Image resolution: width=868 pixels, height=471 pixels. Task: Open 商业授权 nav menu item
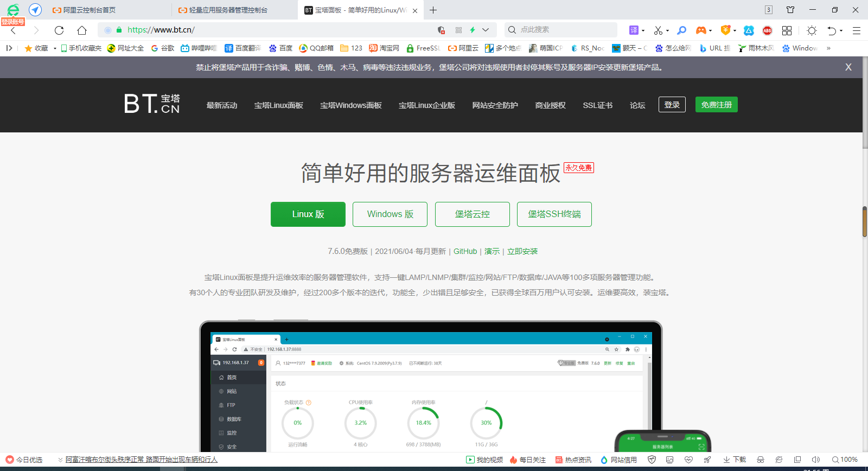click(x=551, y=105)
